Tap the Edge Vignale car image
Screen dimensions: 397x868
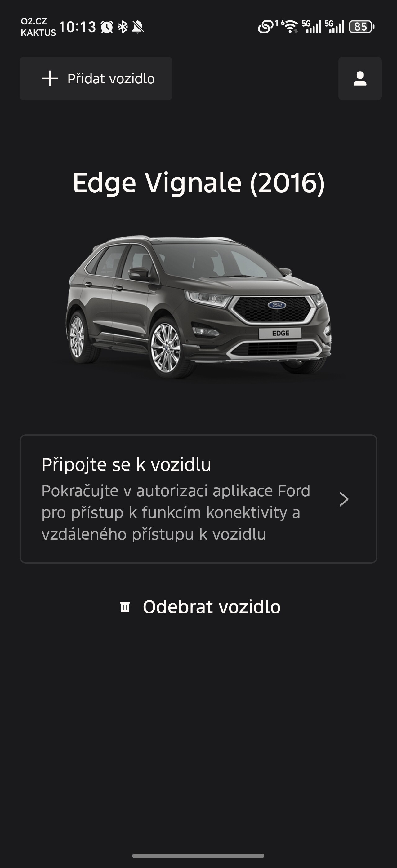pos(198,307)
